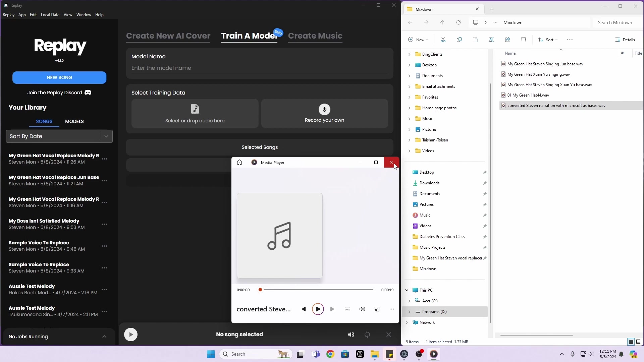Image resolution: width=644 pixels, height=362 pixels.
Task: Open the Create Music tab
Action: click(315, 36)
